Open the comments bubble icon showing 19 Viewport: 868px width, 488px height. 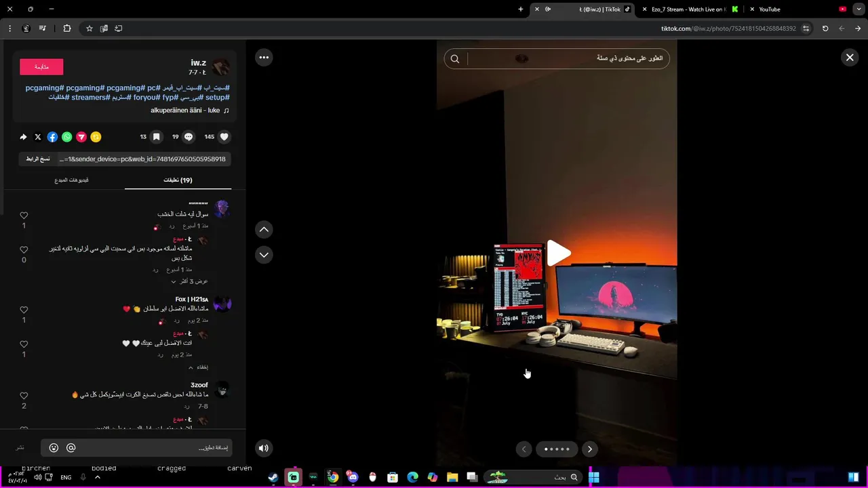[x=189, y=137]
